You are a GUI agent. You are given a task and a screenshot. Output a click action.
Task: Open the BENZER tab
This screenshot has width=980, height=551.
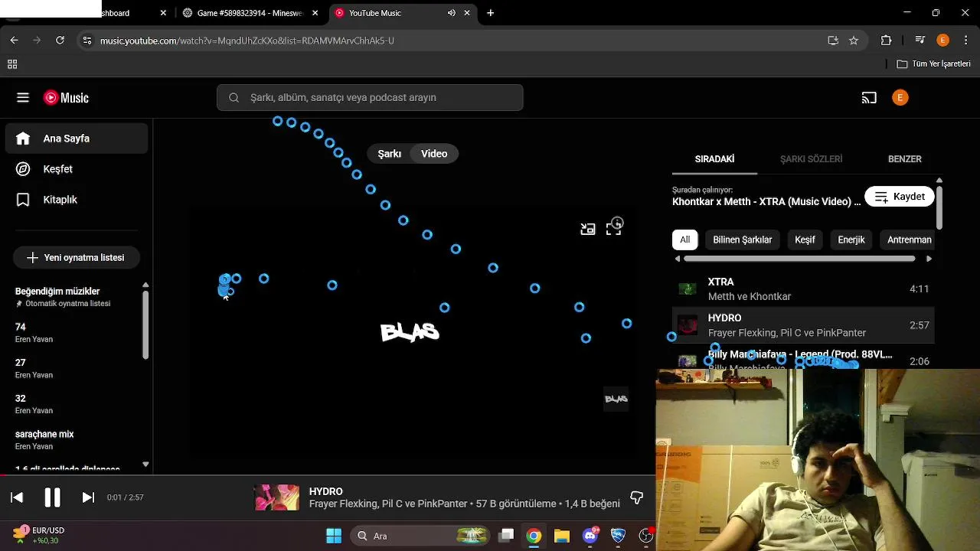point(904,159)
